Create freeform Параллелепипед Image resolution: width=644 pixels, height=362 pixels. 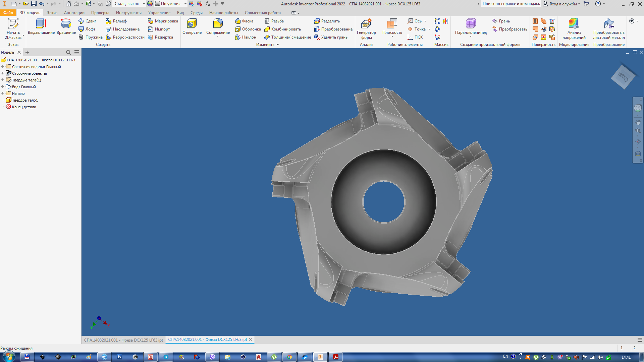[471, 27]
